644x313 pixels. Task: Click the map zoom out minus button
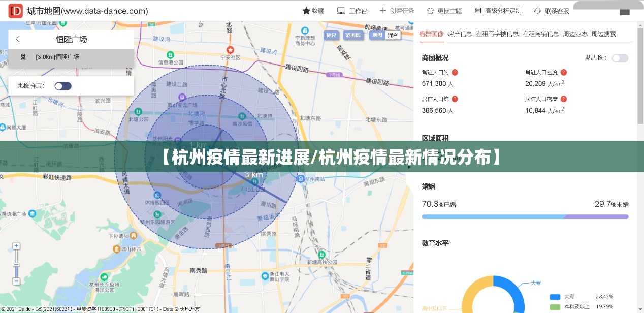click(x=16, y=281)
